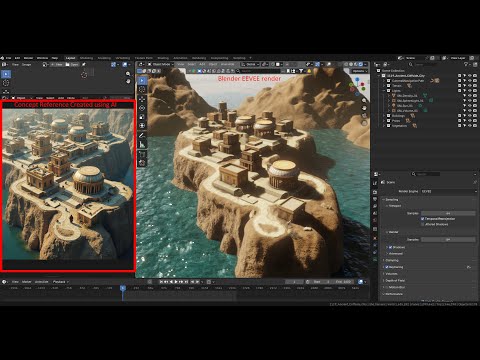Switch to the Shading workspace tab

coord(163,58)
